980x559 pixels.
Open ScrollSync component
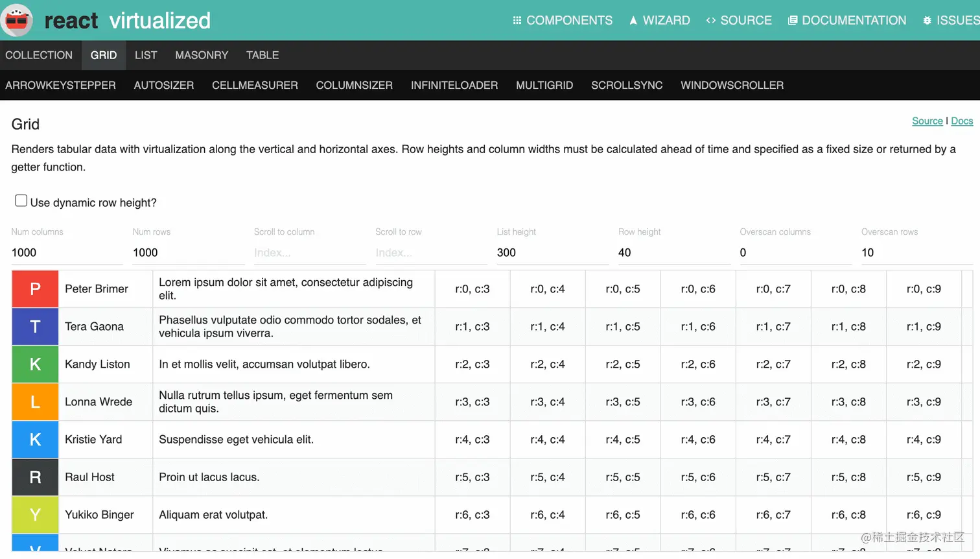[x=627, y=85]
